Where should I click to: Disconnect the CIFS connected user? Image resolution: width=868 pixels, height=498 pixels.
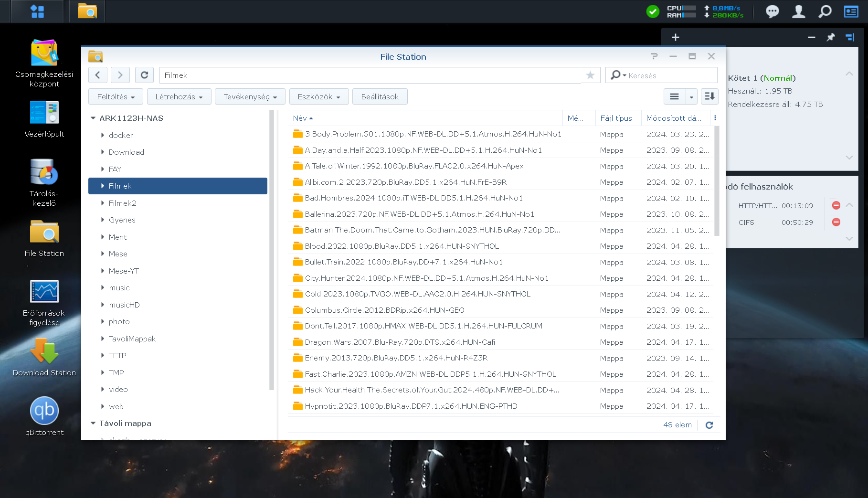click(x=836, y=222)
